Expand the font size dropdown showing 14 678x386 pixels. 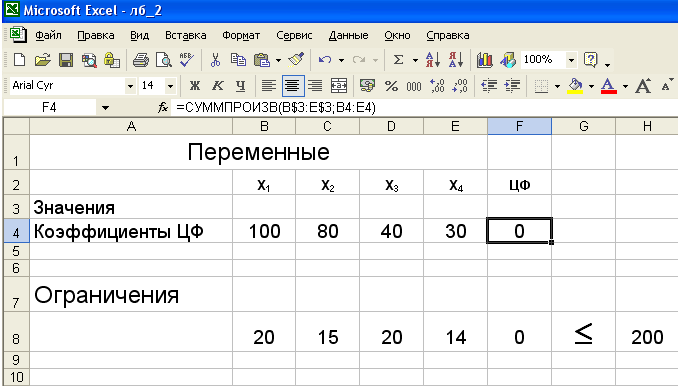170,86
